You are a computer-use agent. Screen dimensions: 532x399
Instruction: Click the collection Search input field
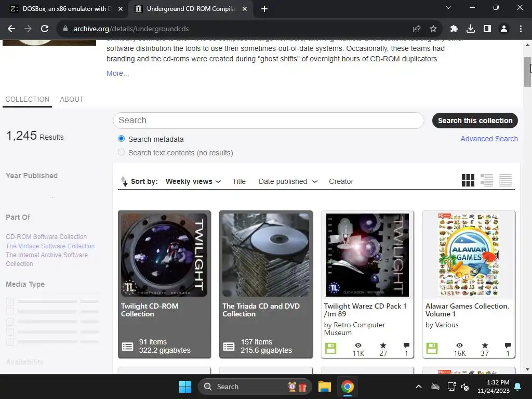[269, 121]
